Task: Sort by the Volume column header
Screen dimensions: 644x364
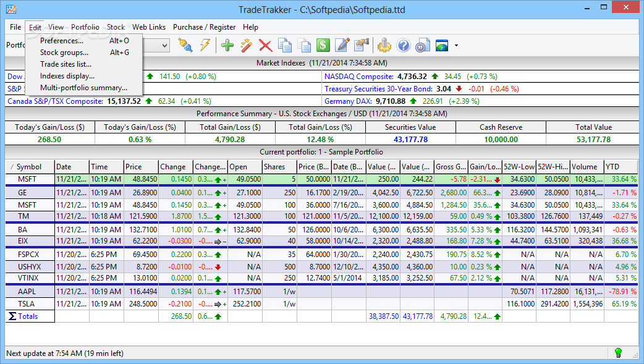Action: click(587, 167)
